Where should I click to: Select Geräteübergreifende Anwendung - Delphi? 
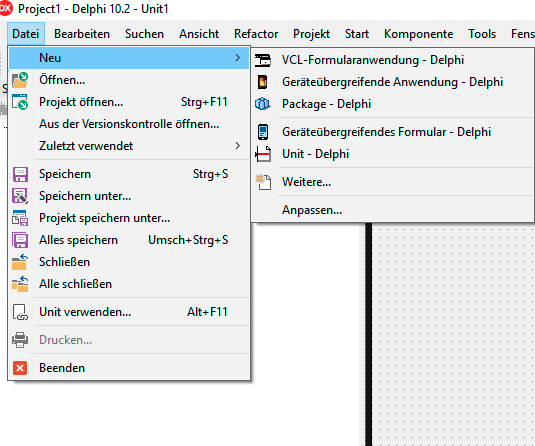click(393, 82)
